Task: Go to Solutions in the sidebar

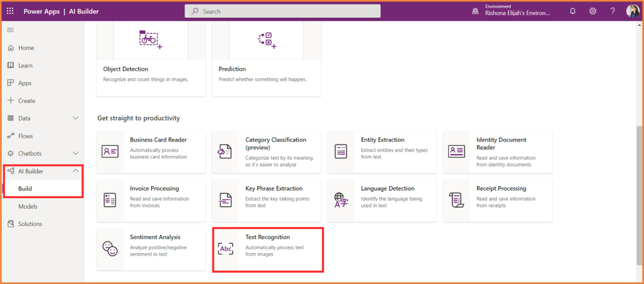Action: pyautogui.click(x=30, y=224)
